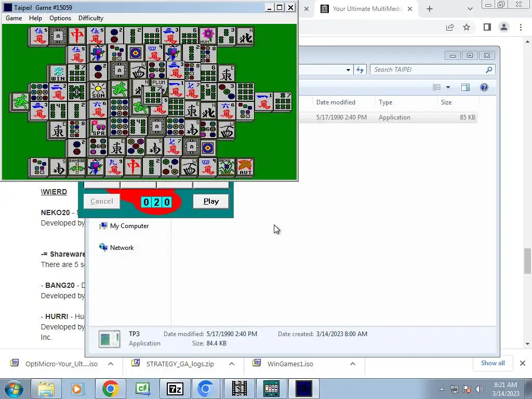Open 7-Zip from the taskbar
Viewport: 532px width, 399px height.
pyautogui.click(x=175, y=389)
